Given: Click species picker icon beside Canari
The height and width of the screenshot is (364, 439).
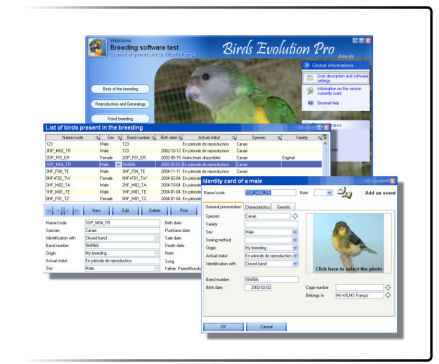Looking at the screenshot, I should [295, 216].
